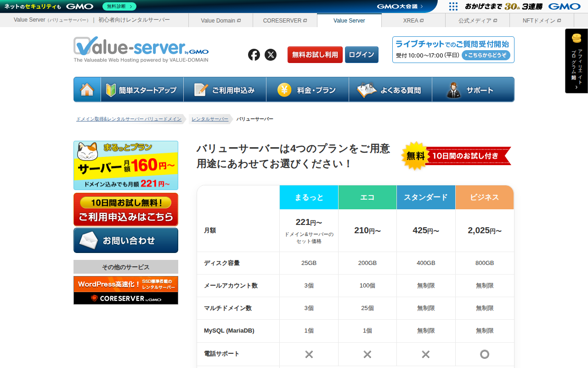Image resolution: width=588 pixels, height=368 pixels.
Task: Click the 無料診断 button
Action: pos(119,6)
